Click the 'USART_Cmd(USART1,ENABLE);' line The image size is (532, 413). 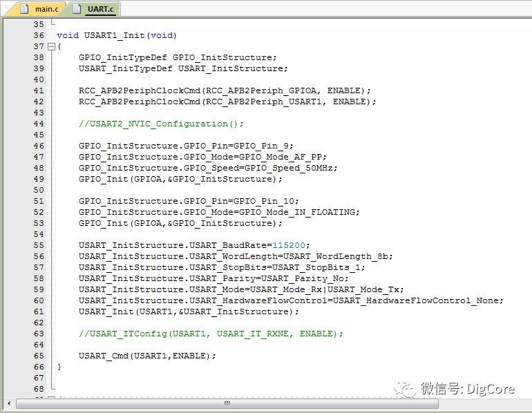pos(147,356)
